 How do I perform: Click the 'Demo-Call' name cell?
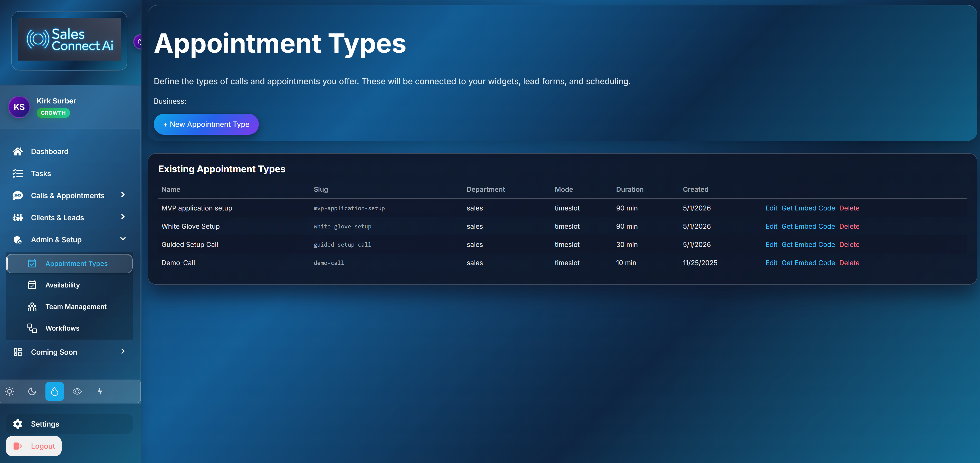click(178, 263)
